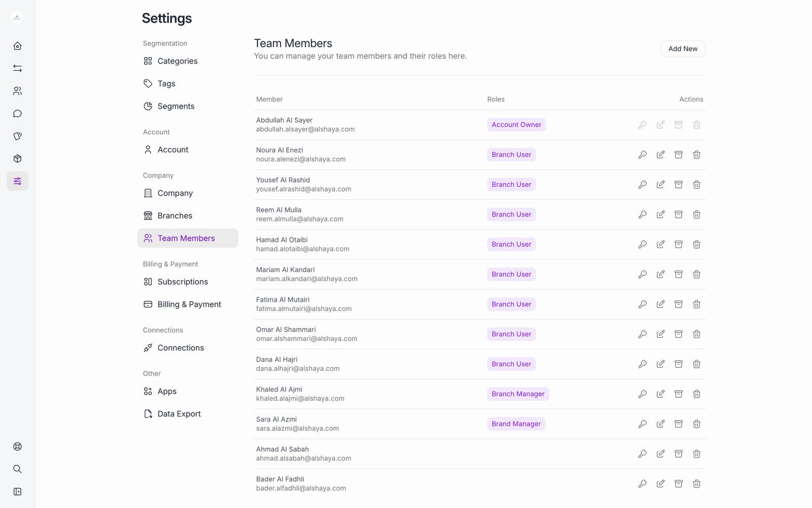The width and height of the screenshot is (812, 508).
Task: Click the Roles column header
Action: [x=496, y=99]
